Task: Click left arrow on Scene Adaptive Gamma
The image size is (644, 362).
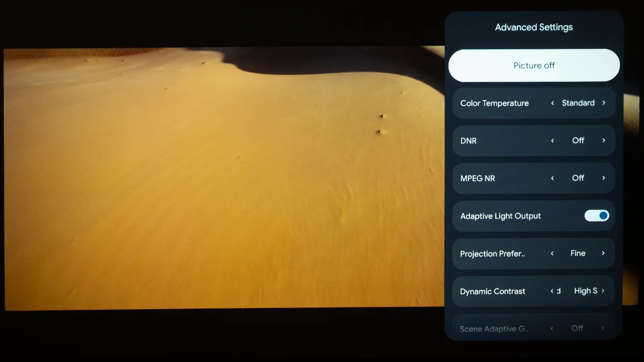Action: 552,328
